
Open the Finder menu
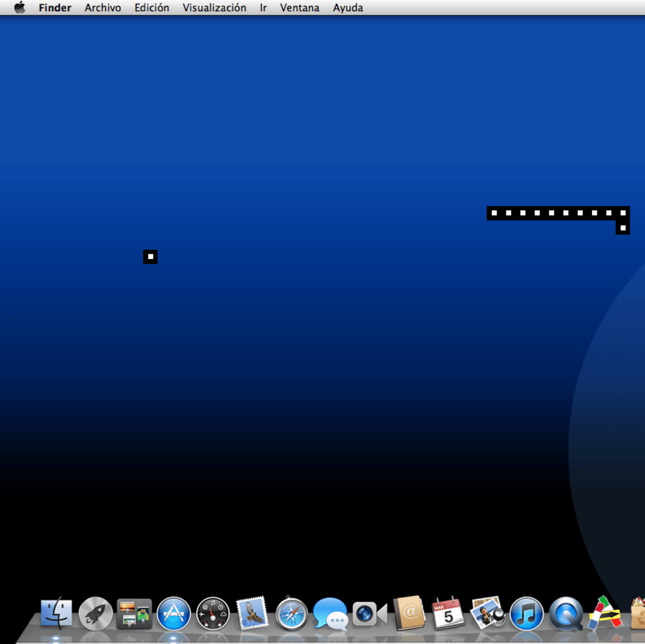(55, 8)
